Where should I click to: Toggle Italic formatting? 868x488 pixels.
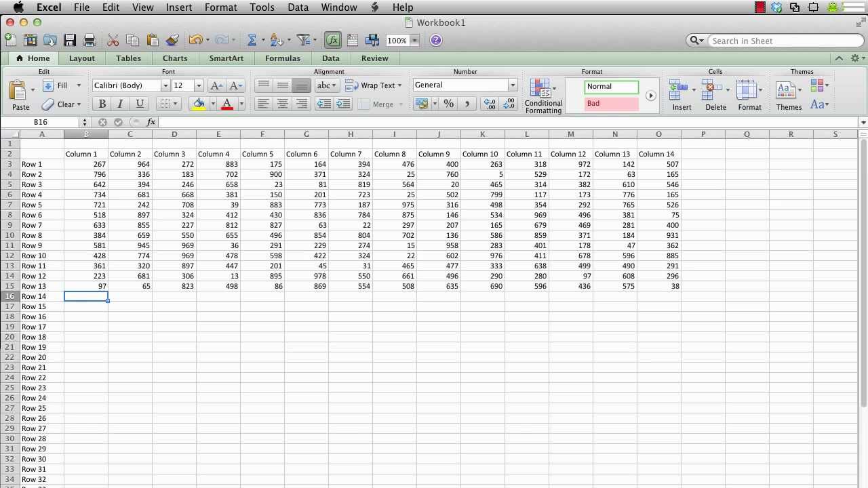120,104
